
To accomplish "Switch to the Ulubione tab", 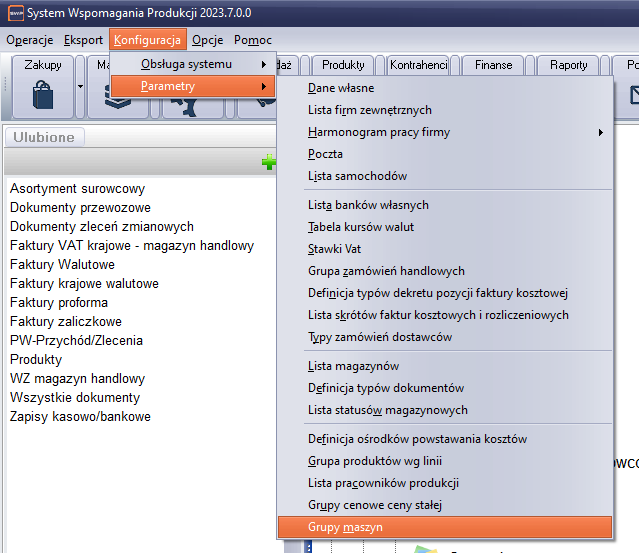I will (45, 137).
